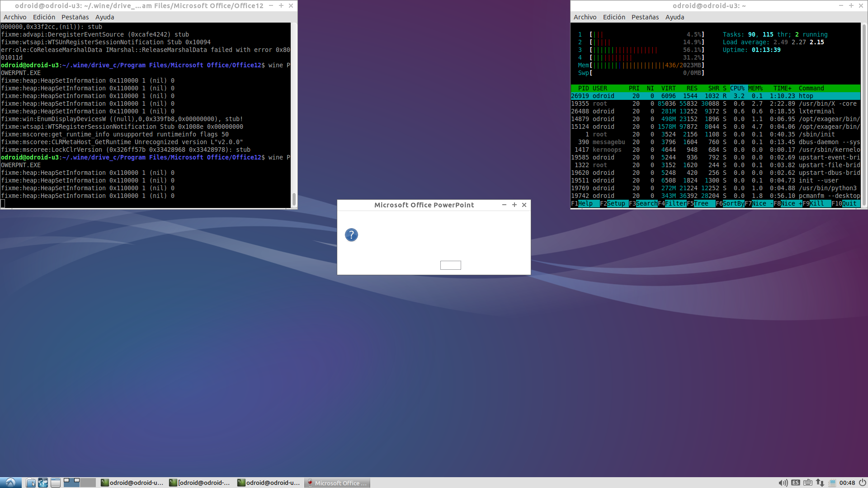Viewport: 868px width, 488px height.
Task: Click the show desktop panel icon
Action: [x=55, y=483]
